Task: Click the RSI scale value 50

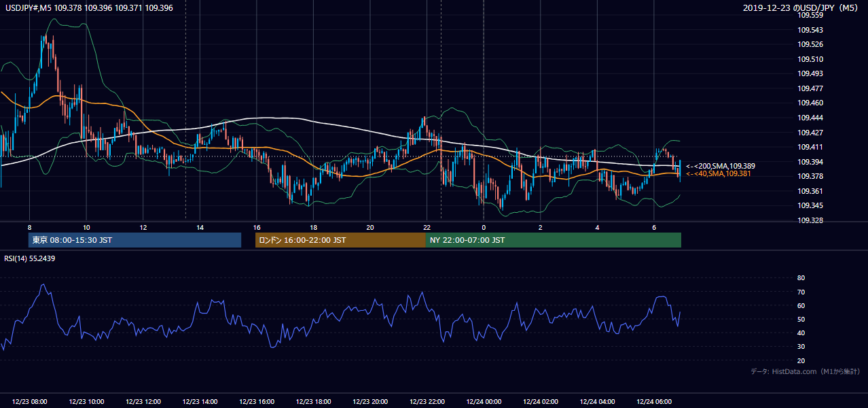Action: click(x=801, y=319)
